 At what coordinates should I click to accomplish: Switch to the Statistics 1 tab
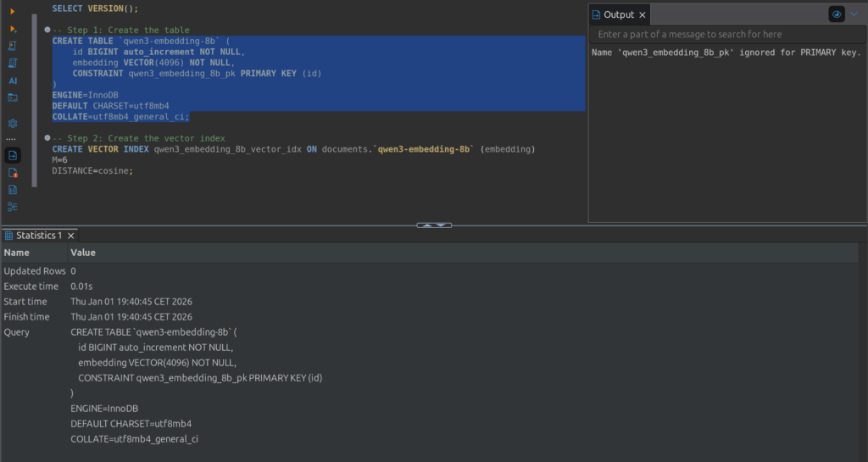coord(34,236)
